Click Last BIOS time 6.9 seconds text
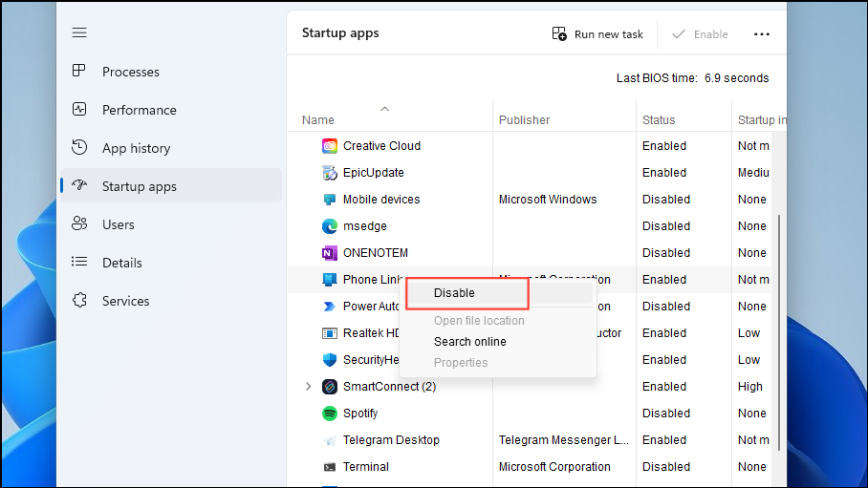Viewport: 868px width, 488px height. [x=692, y=78]
